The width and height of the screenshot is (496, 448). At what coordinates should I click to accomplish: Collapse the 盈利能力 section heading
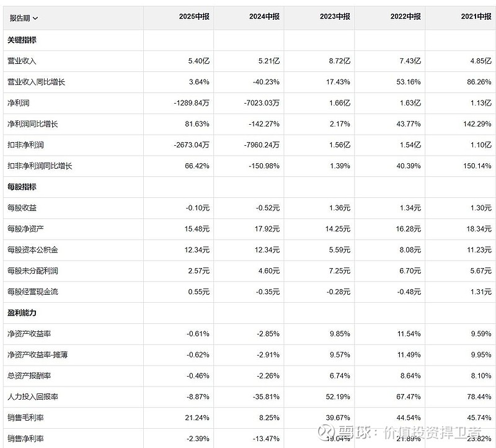pos(22,313)
